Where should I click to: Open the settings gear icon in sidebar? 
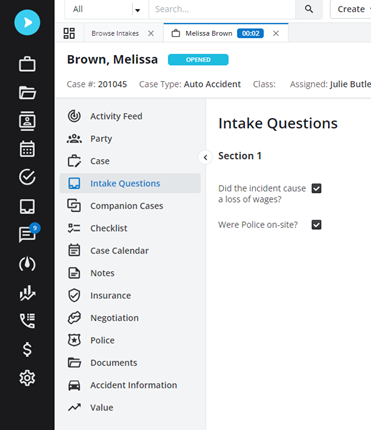tap(27, 378)
